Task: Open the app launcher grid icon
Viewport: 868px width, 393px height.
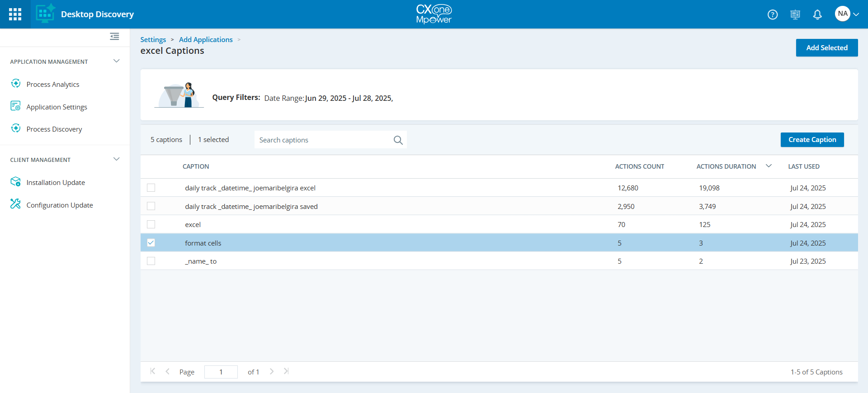Action: (x=15, y=14)
